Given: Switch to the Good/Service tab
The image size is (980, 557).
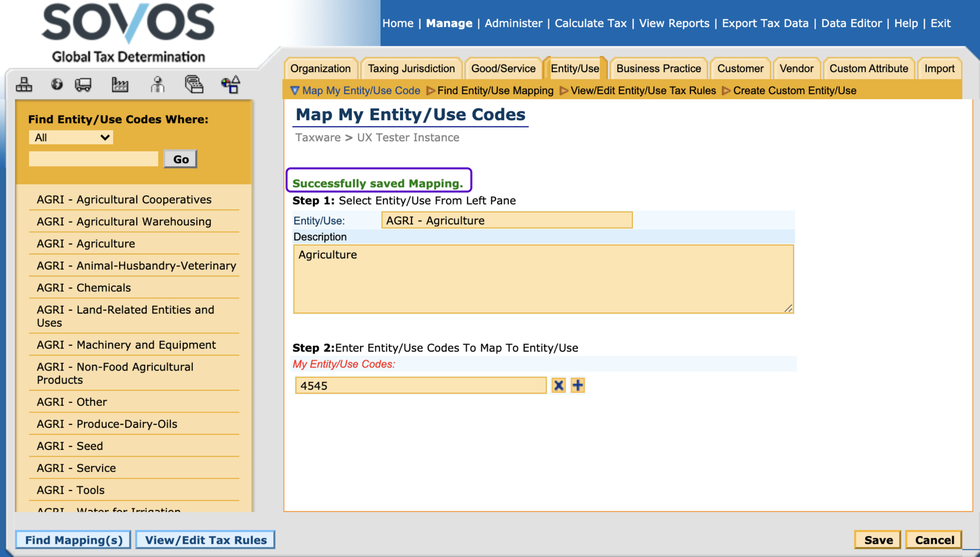Looking at the screenshot, I should click(x=503, y=68).
